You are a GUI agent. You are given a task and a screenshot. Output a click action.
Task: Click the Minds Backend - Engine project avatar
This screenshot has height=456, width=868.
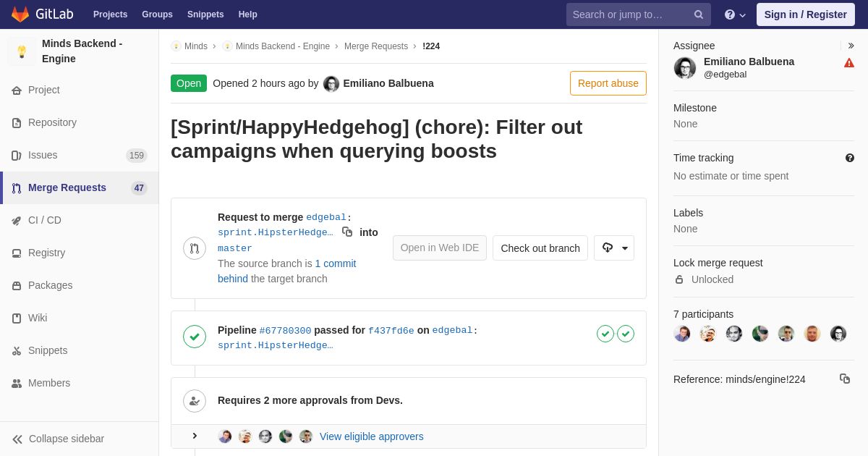pyautogui.click(x=22, y=51)
